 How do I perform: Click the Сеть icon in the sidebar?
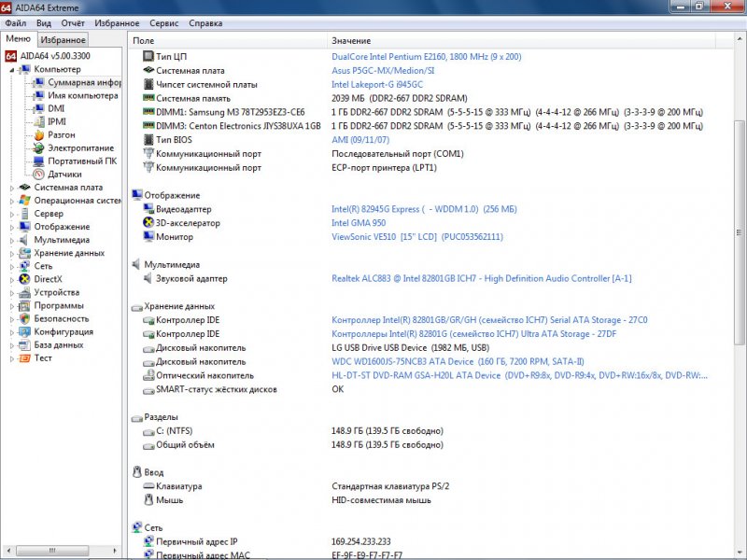click(x=25, y=266)
